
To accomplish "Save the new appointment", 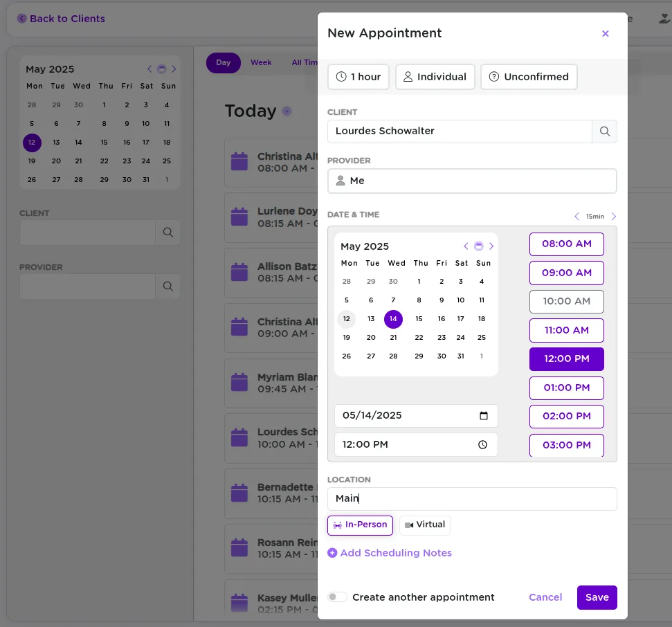I will tap(597, 597).
